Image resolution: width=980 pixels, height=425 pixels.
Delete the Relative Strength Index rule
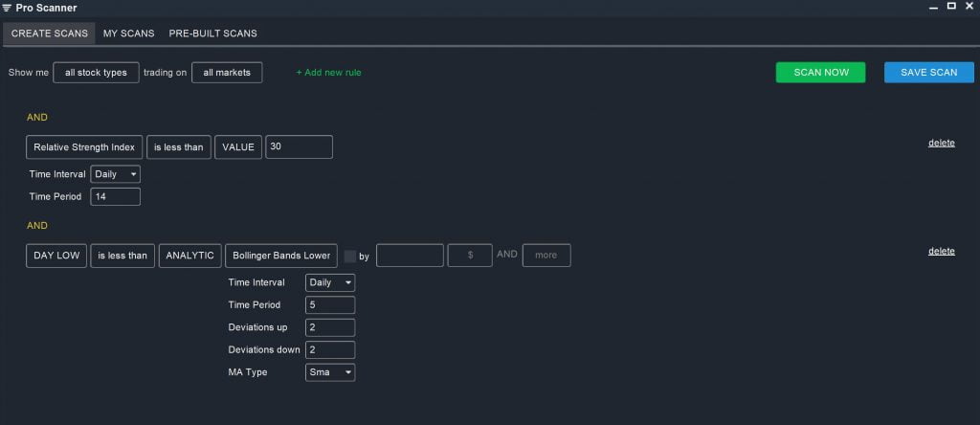941,143
